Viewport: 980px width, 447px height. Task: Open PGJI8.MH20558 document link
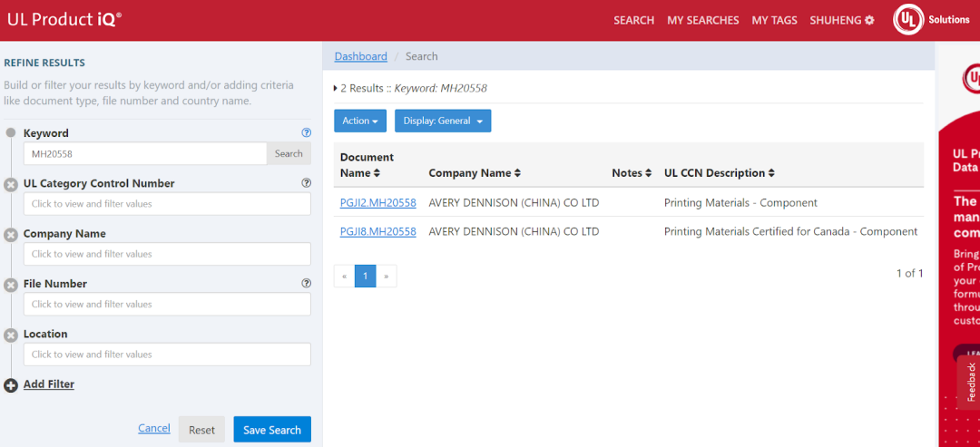tap(378, 231)
